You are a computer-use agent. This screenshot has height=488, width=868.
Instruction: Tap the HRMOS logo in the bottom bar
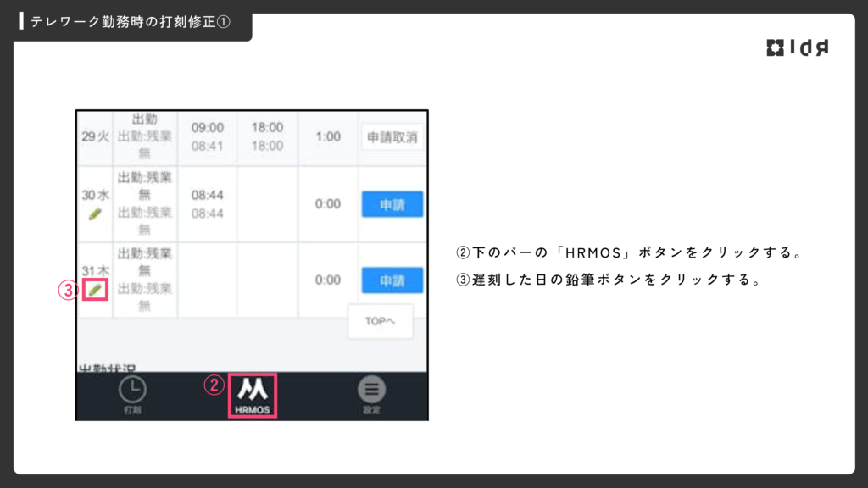pyautogui.click(x=253, y=390)
